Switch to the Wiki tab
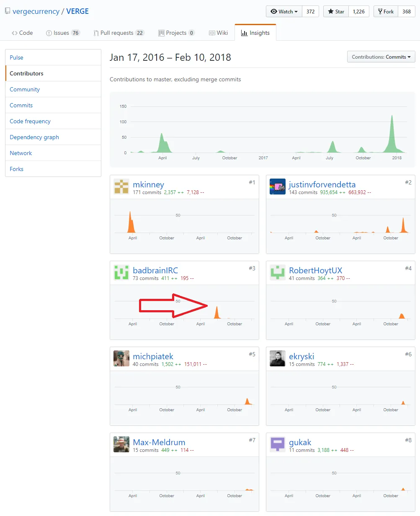Viewport: 420px width, 516px height. coord(218,33)
